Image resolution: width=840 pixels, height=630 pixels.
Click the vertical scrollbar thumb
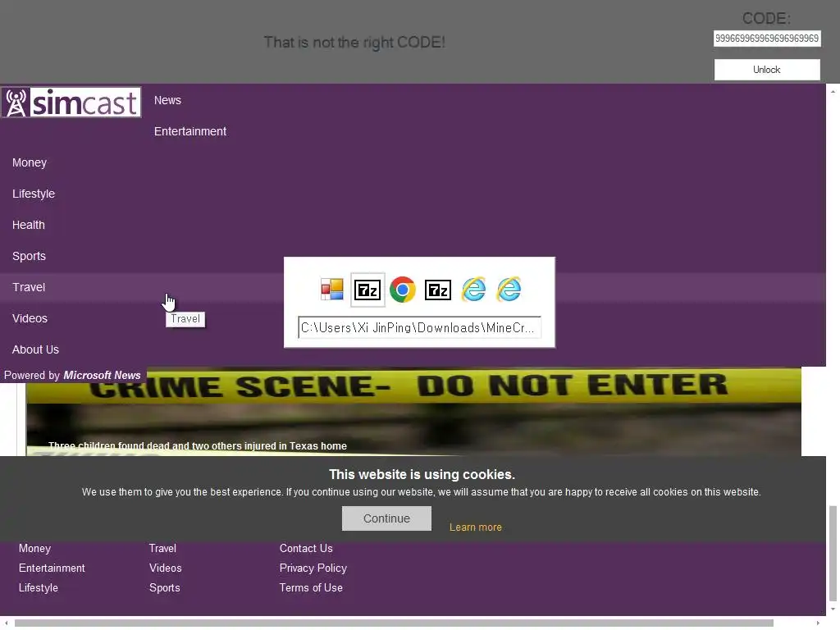(x=833, y=554)
